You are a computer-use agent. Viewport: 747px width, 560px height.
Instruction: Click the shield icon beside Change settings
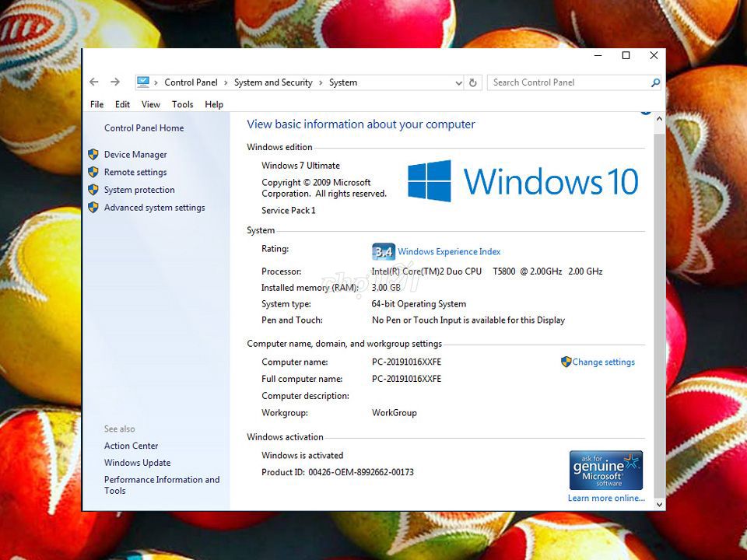[566, 362]
